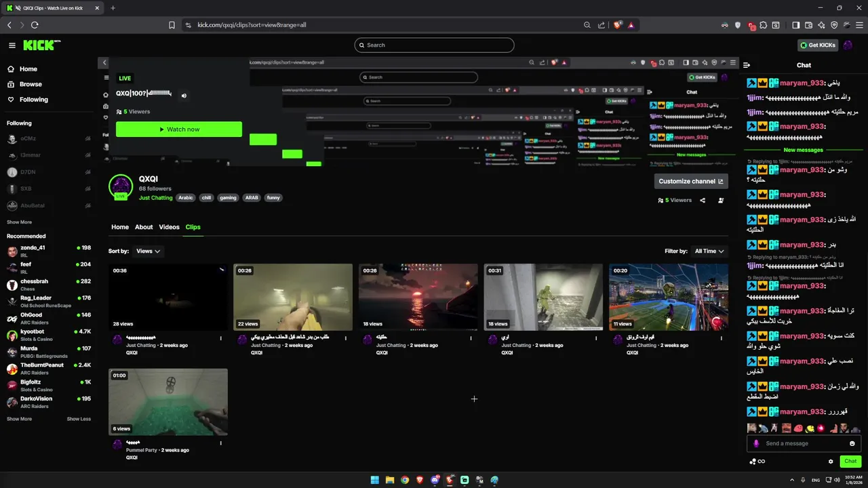Image resolution: width=868 pixels, height=488 pixels.
Task: Click the share icon near Viewers
Action: (703, 201)
